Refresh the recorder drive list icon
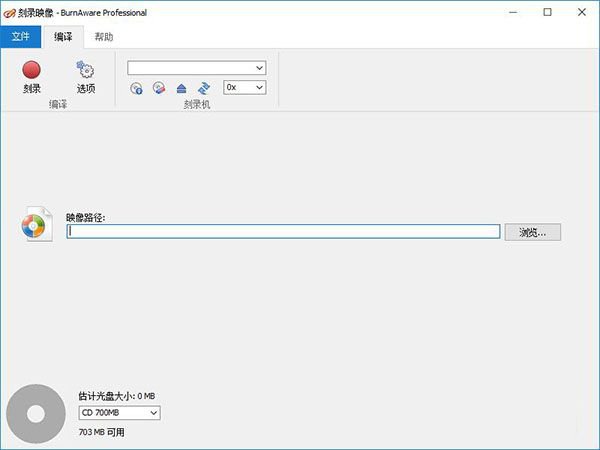This screenshot has height=450, width=600. pos(204,88)
